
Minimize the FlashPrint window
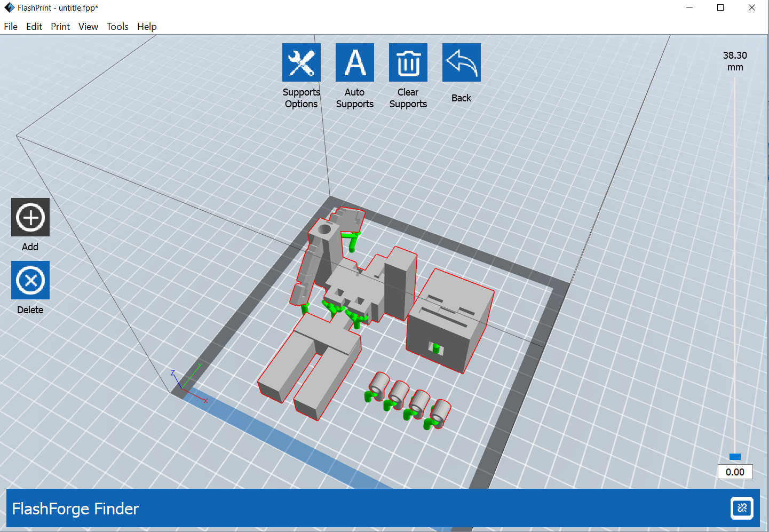(x=689, y=8)
